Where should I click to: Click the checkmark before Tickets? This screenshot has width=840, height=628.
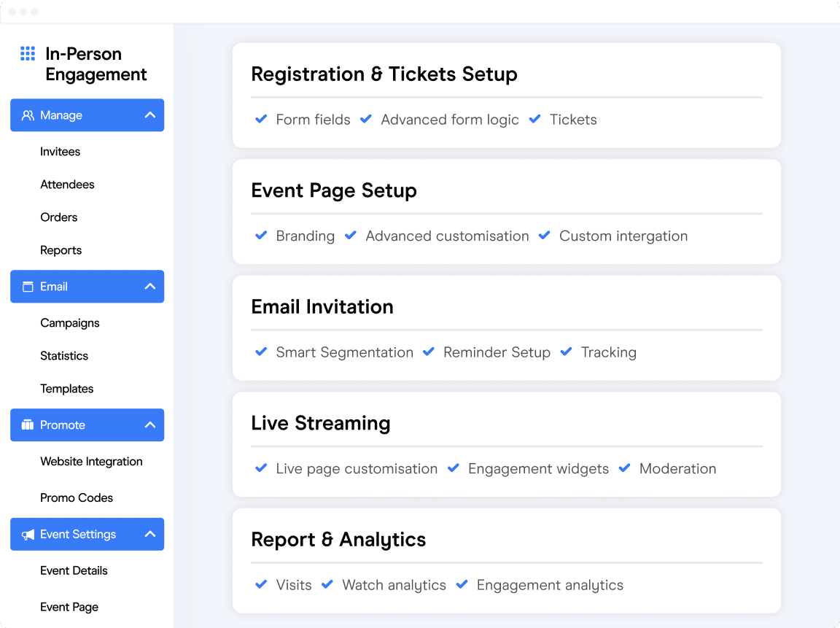pyautogui.click(x=534, y=119)
